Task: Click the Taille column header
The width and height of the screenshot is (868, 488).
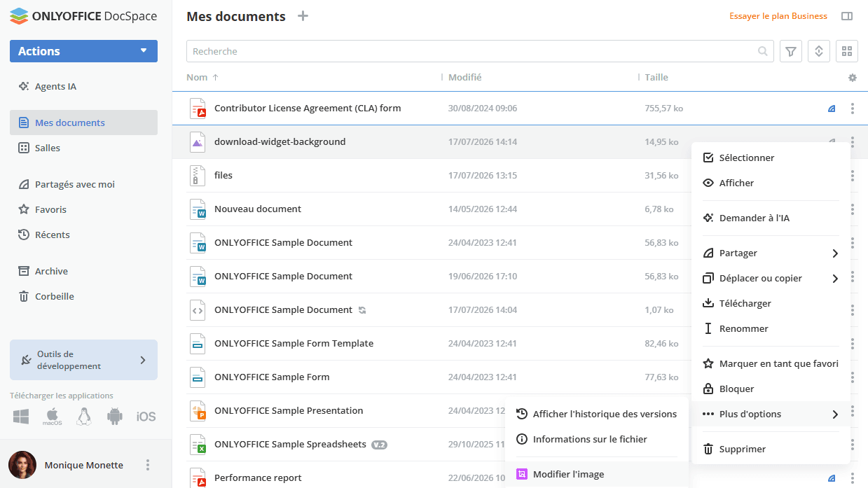Action: (656, 78)
